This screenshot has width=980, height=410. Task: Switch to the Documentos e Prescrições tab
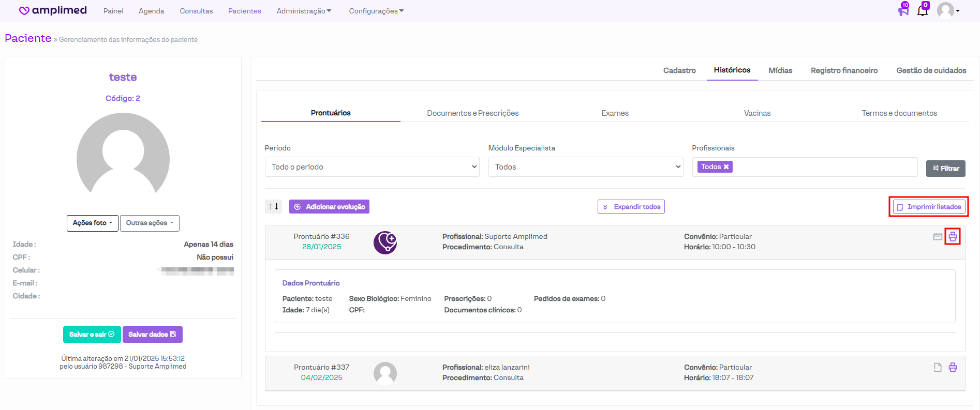click(472, 113)
